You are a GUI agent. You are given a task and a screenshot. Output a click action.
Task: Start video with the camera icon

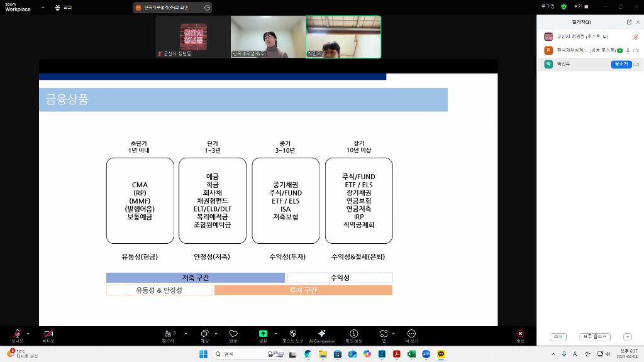tap(47, 333)
